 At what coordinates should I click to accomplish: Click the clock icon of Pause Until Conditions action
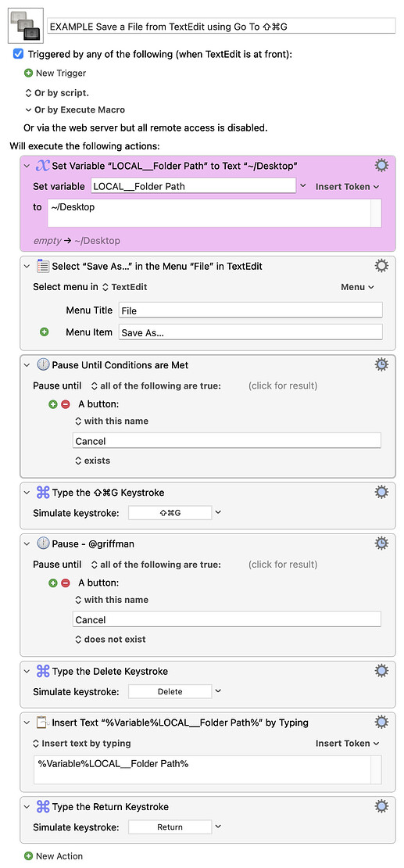click(x=43, y=365)
